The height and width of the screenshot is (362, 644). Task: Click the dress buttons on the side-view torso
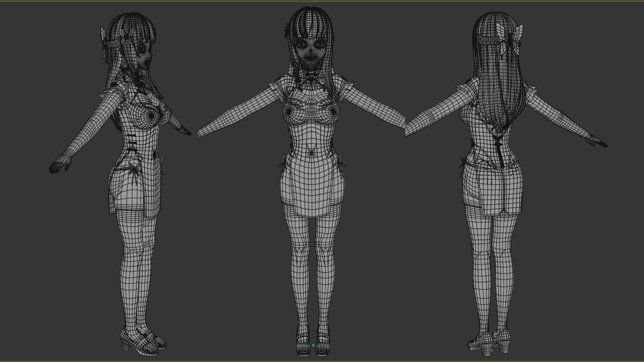[x=131, y=143]
